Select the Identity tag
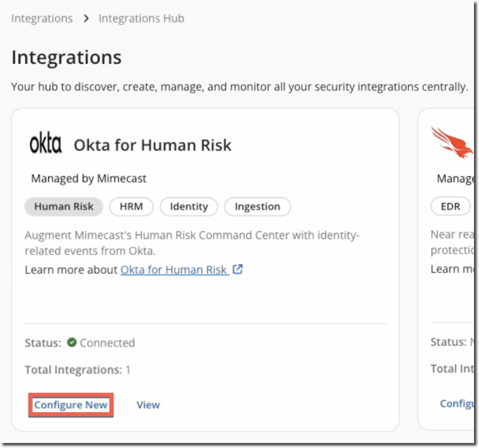Screen dimensions: 479x448 [189, 206]
